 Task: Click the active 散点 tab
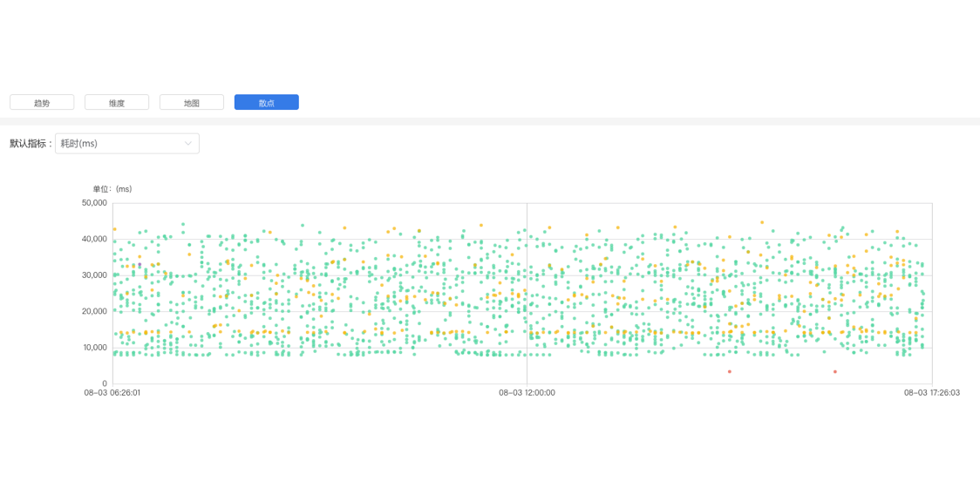267,102
